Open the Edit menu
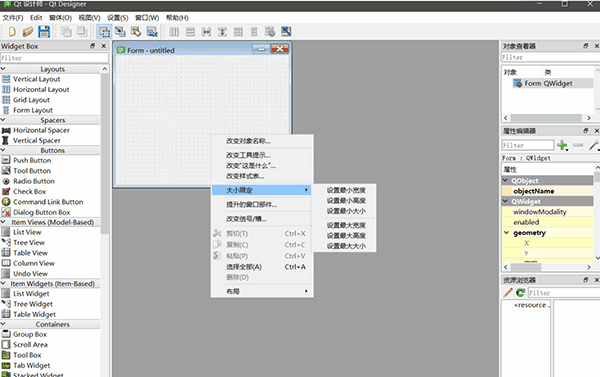The width and height of the screenshot is (600, 377). (36, 18)
